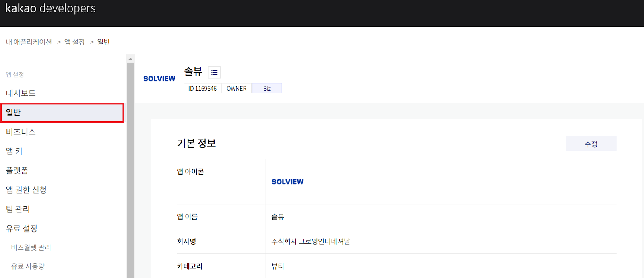Screen dimensions: 644x278
Task: Click the 회사명 row label
Action: tap(186, 241)
